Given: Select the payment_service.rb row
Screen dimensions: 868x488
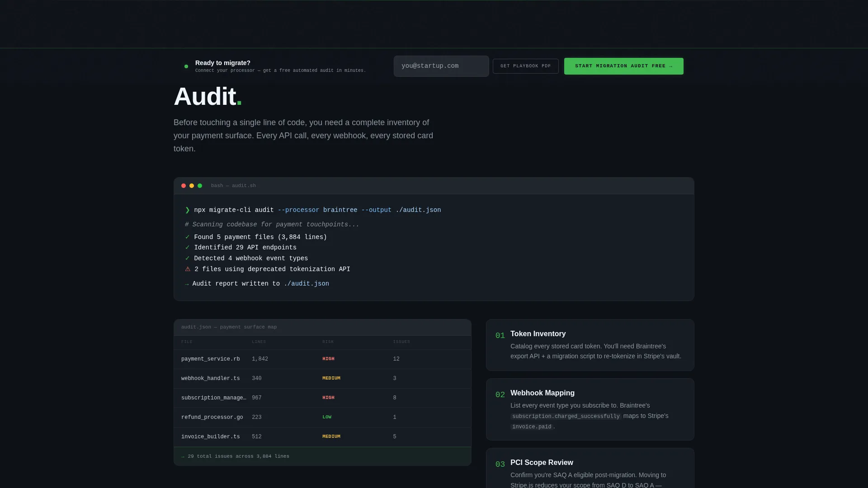Looking at the screenshot, I should tap(322, 359).
